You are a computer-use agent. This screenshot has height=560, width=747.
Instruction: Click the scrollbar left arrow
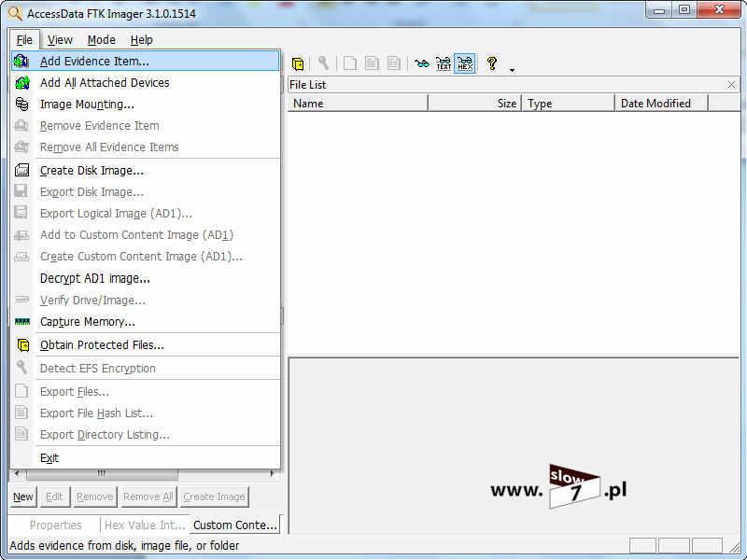17,474
